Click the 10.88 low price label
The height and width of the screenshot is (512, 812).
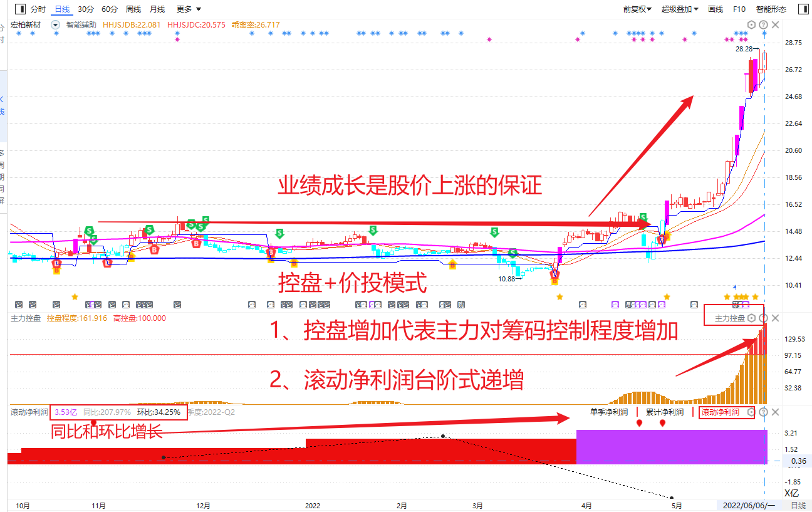pos(507,279)
